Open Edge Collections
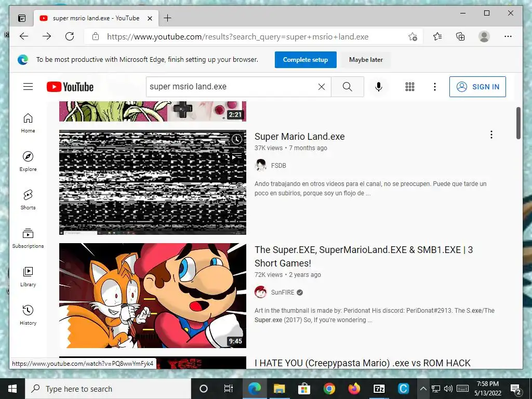Screen dimensions: 532x399 (x=460, y=36)
